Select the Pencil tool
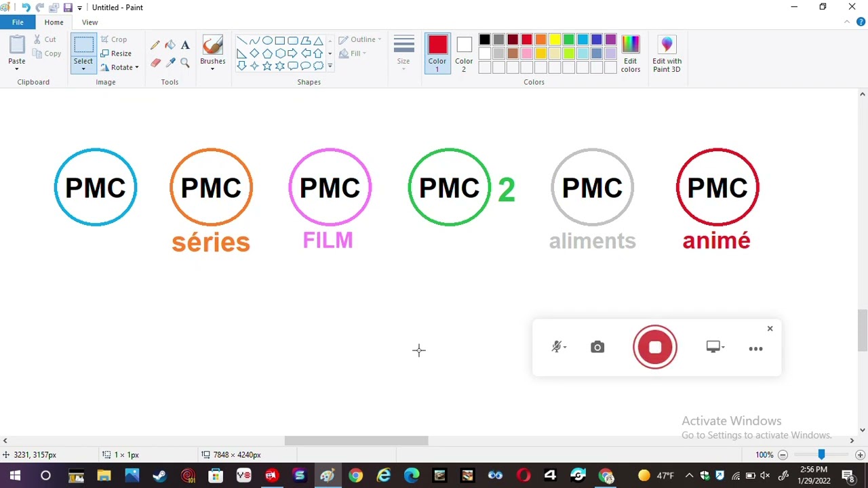Viewport: 868px width, 488px height. point(155,45)
